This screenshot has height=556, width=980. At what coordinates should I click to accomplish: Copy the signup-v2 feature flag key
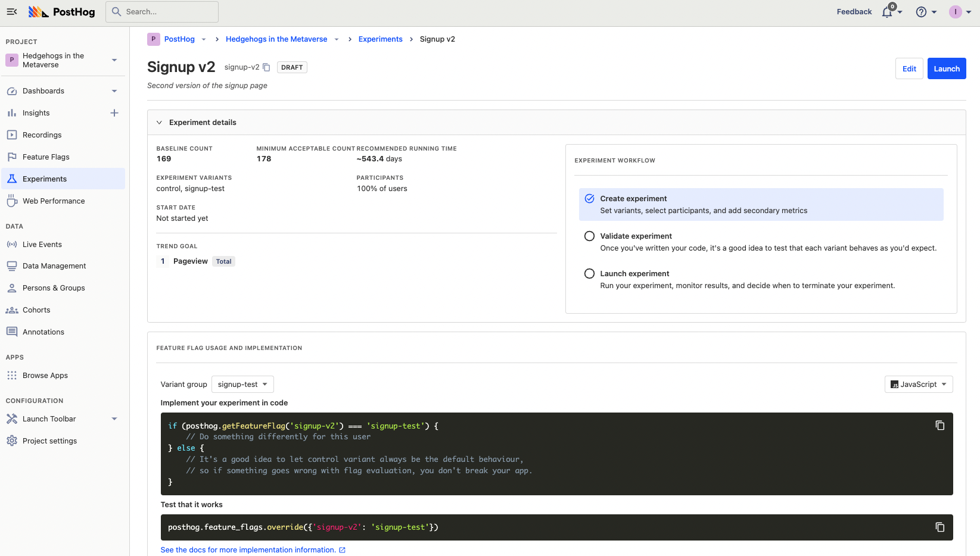coord(266,67)
